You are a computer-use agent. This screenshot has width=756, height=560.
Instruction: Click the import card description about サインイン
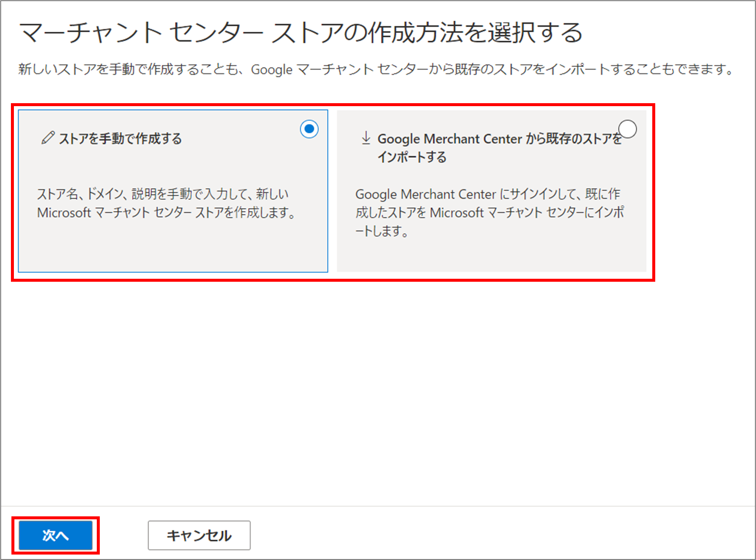(487, 194)
